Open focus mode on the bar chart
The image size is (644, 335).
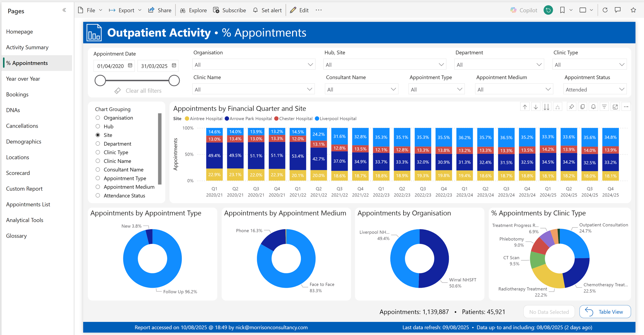tap(615, 107)
